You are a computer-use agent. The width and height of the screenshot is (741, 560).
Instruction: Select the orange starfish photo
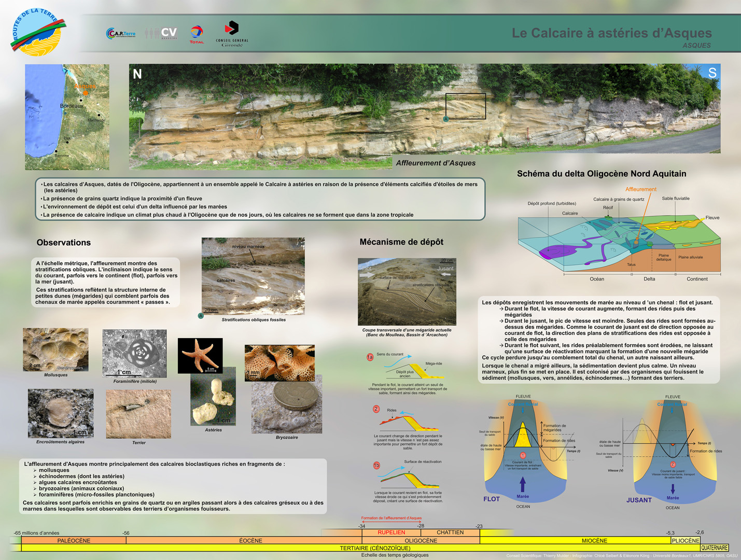200,356
